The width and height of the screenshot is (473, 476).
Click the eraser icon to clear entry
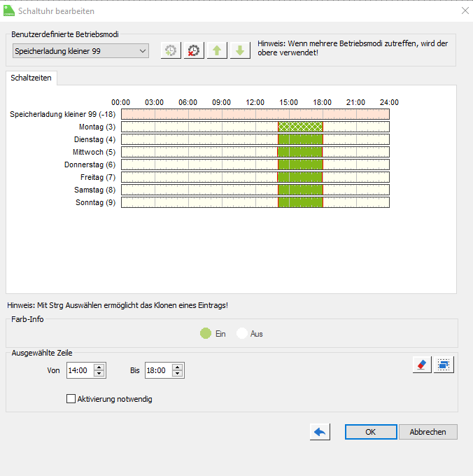pos(422,365)
